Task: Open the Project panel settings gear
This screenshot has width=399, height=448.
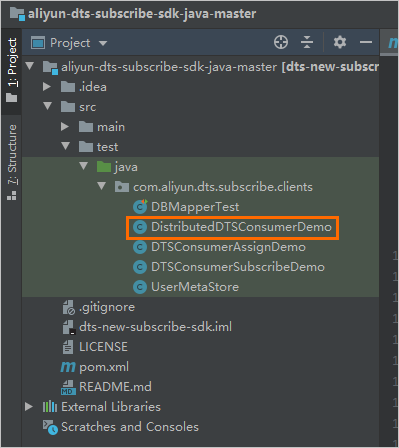Action: coord(340,42)
